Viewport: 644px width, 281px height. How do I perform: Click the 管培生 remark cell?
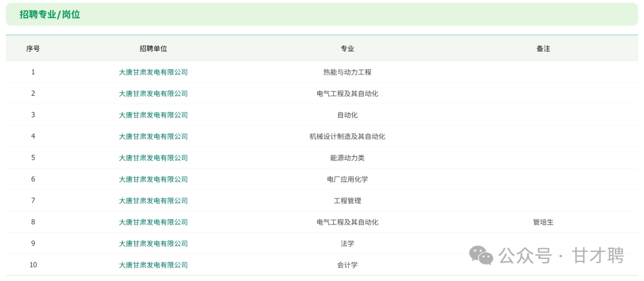[x=543, y=222]
